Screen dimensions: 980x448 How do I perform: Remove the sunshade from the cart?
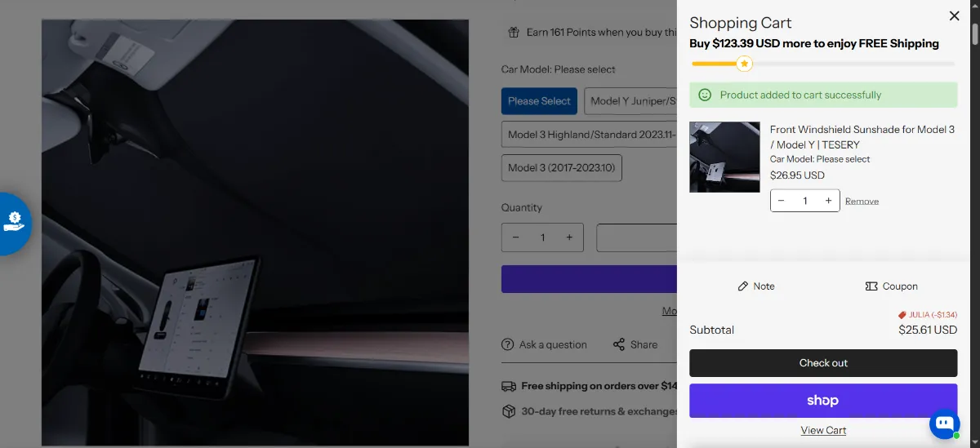click(x=862, y=201)
